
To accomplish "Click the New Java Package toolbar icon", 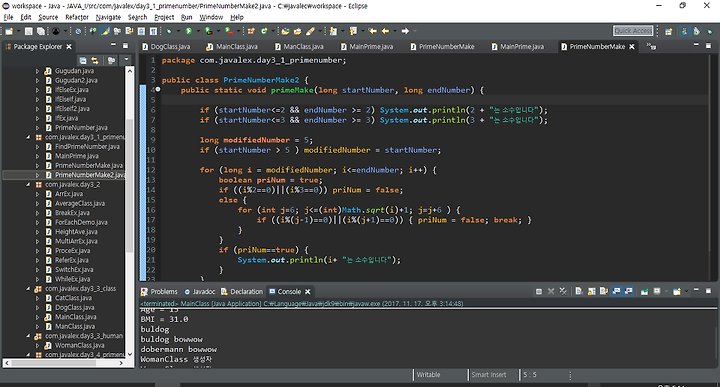I will [251, 31].
